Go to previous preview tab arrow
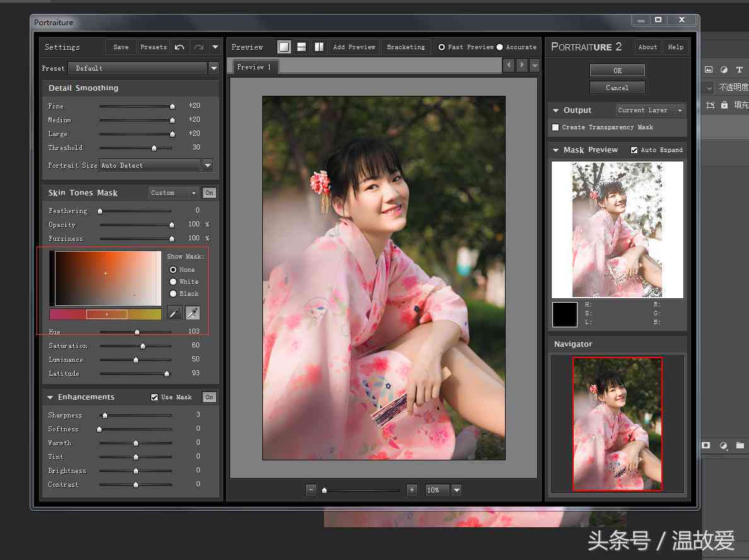This screenshot has width=749, height=560. 509,64
